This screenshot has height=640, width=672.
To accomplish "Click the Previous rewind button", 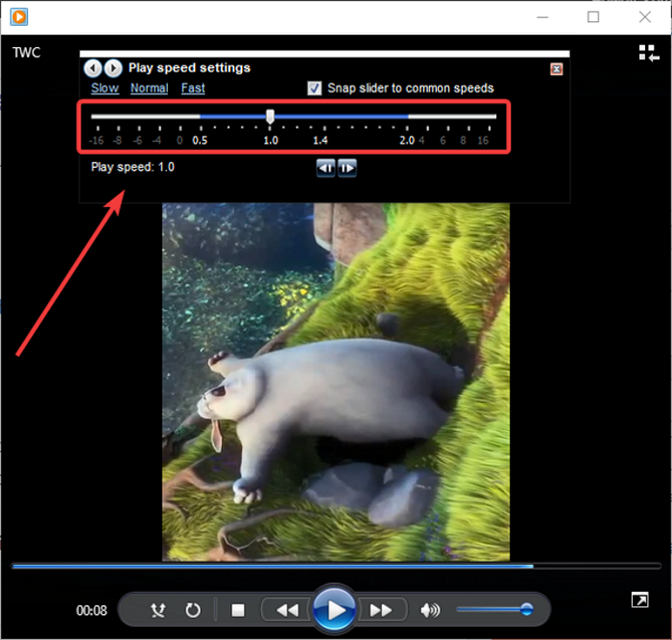I will [287, 609].
